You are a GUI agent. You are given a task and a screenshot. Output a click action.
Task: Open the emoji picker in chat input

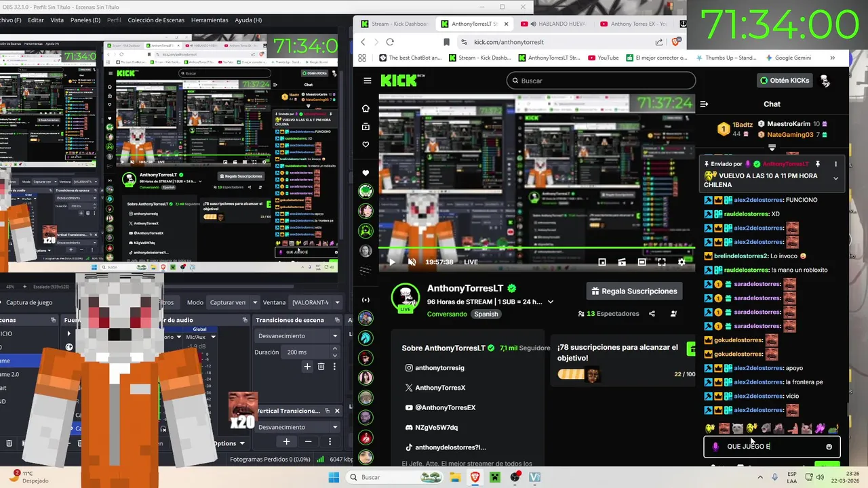click(829, 447)
